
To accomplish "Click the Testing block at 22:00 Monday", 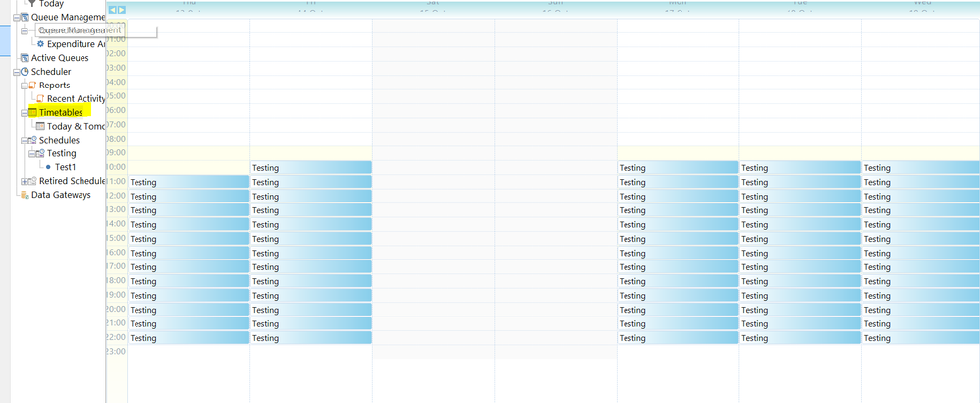I will pos(679,338).
